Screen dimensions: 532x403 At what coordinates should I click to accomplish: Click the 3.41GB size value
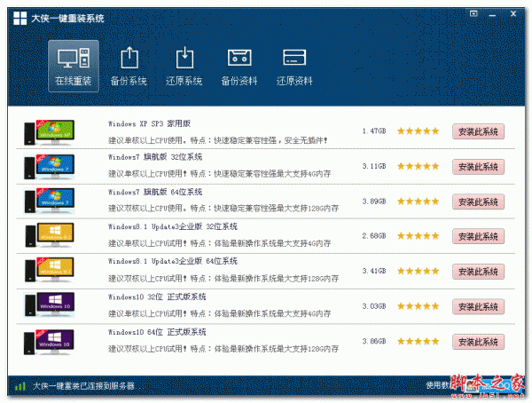(374, 271)
